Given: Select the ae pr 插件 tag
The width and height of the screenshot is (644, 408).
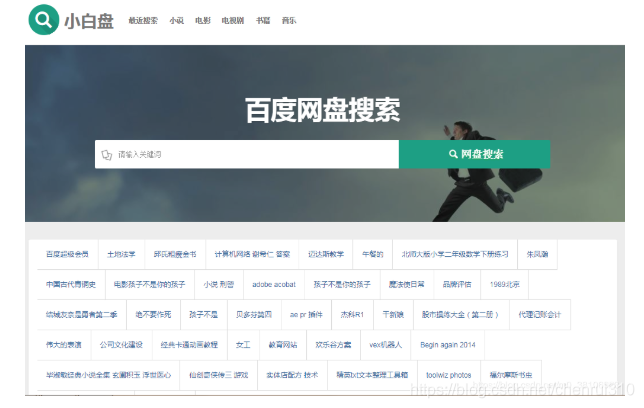Looking at the screenshot, I should (x=306, y=315).
